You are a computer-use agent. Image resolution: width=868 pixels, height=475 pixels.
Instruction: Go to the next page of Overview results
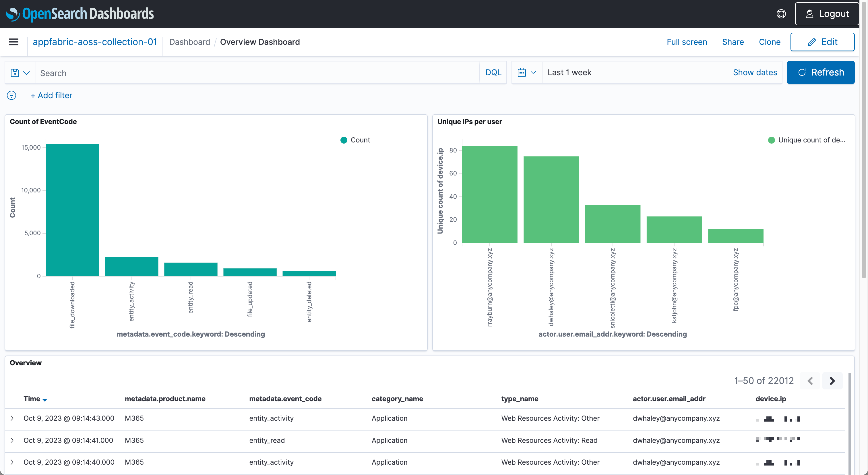[x=833, y=381]
